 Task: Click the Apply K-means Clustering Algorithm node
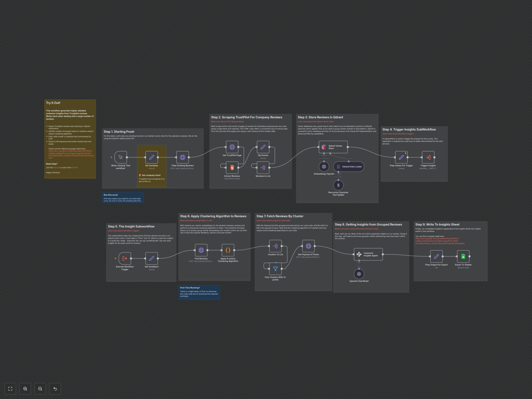point(228,250)
